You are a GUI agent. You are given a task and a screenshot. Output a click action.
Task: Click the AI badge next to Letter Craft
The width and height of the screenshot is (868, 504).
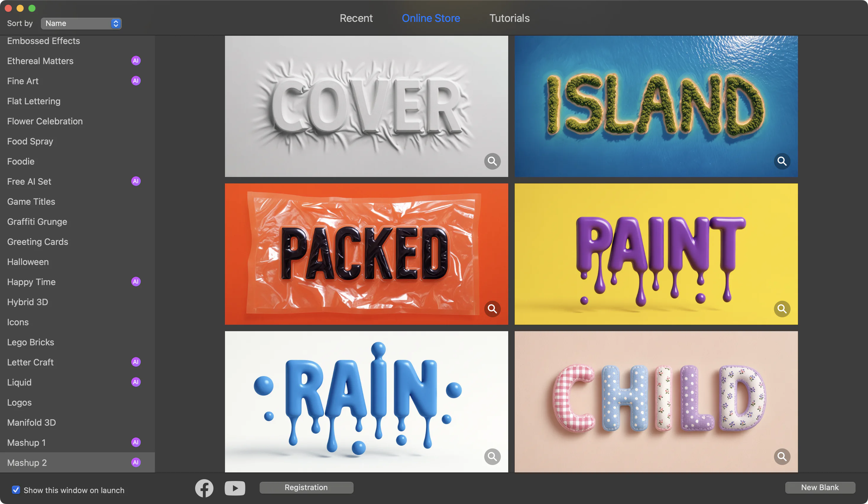point(136,362)
